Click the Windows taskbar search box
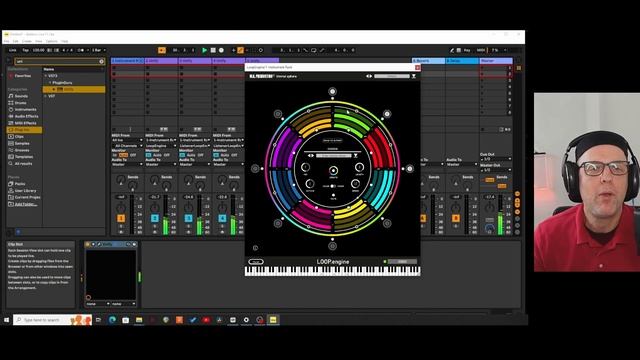 click(52, 320)
